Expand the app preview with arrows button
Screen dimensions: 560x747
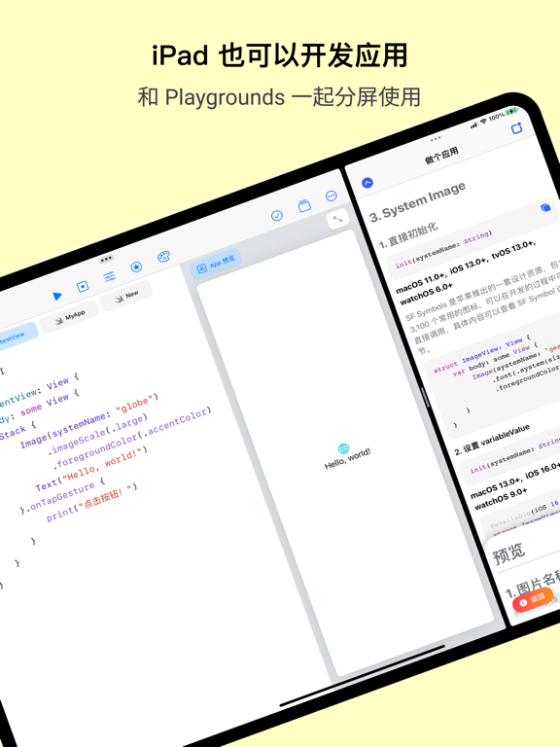click(337, 219)
